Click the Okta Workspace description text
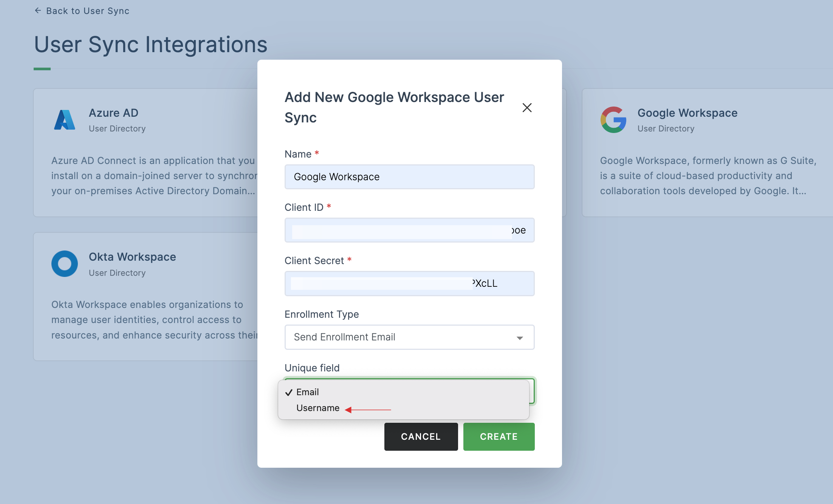This screenshot has height=504, width=833. [x=154, y=320]
